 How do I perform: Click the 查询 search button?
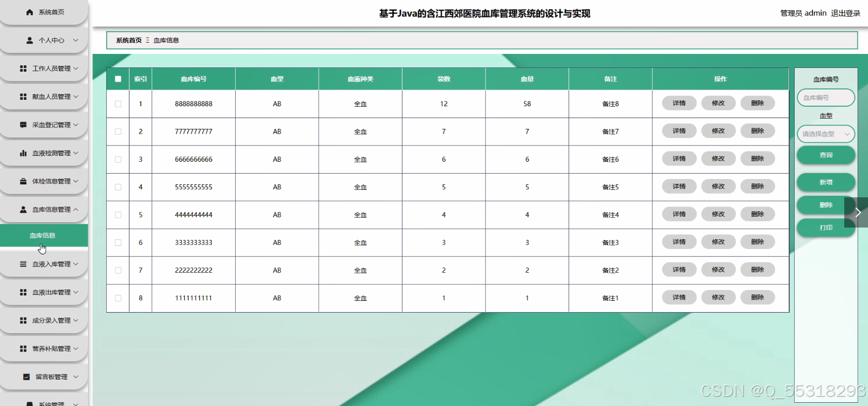click(826, 155)
